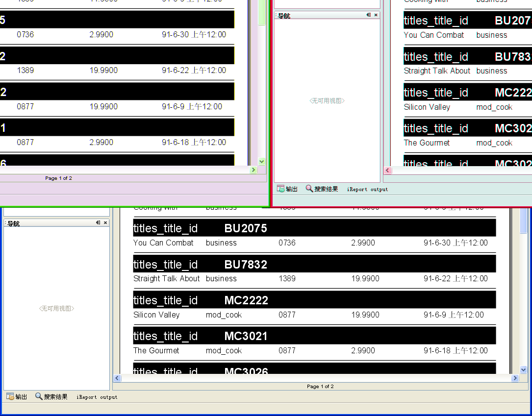
Task: Click the vertical scrollbar thumb in the top-left window
Action: click(x=262, y=12)
